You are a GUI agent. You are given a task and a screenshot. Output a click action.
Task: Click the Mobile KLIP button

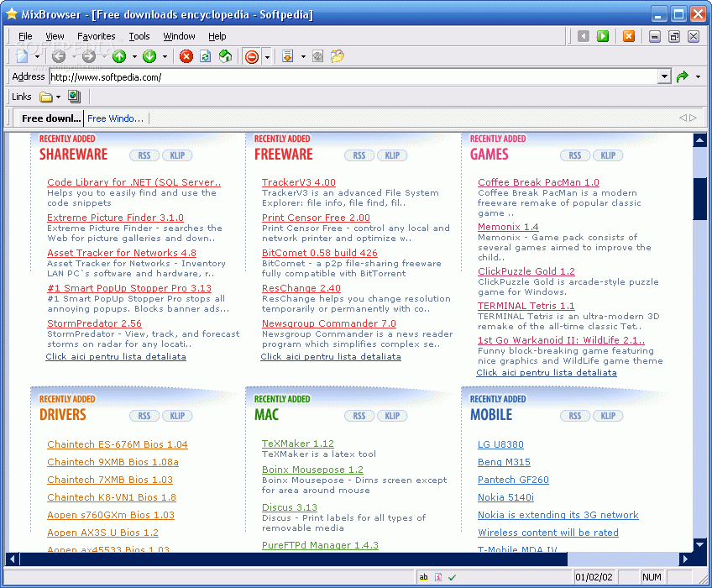(608, 416)
